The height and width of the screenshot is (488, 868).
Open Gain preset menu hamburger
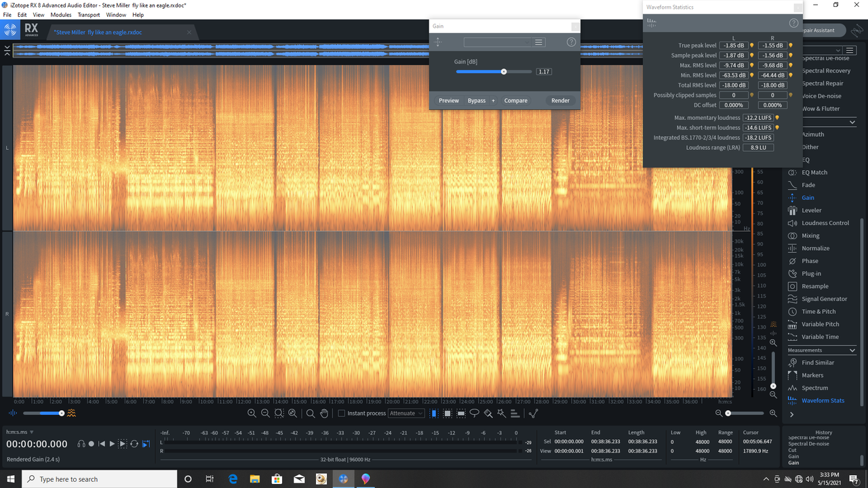(539, 42)
